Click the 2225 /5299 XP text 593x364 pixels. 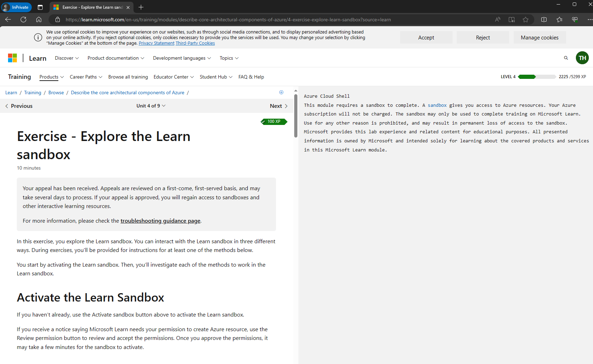point(572,77)
